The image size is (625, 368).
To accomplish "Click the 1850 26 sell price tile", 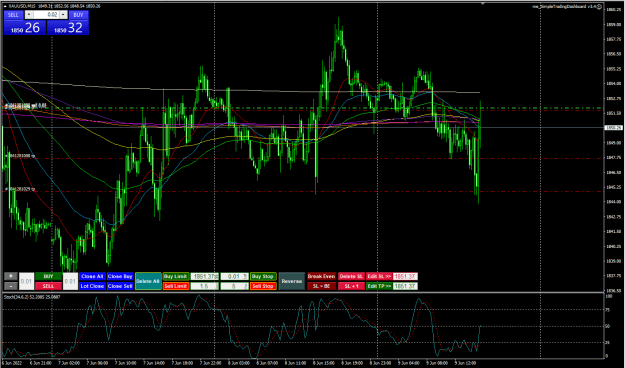I will (x=25, y=28).
